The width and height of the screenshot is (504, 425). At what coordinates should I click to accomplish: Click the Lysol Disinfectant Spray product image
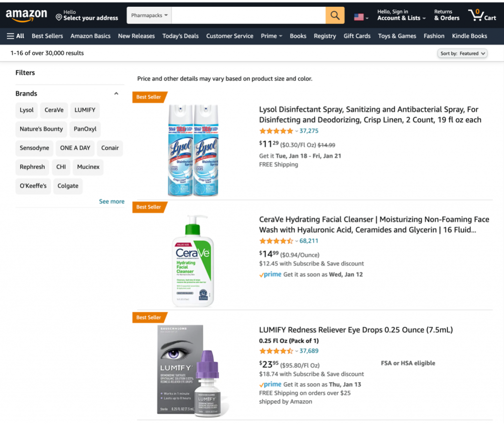tap(193, 150)
